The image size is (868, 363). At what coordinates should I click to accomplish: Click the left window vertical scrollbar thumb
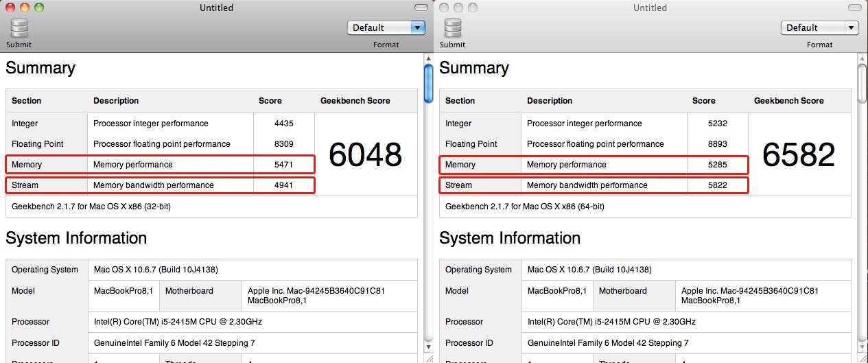click(428, 84)
